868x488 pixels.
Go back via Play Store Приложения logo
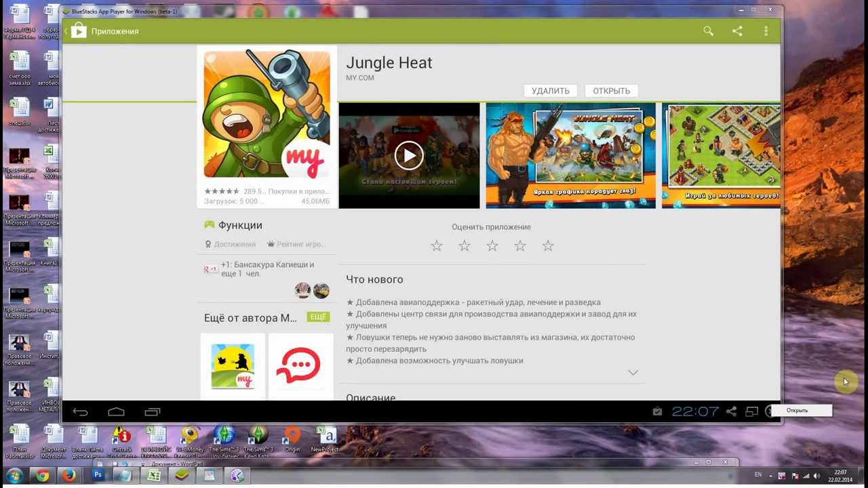pyautogui.click(x=79, y=31)
